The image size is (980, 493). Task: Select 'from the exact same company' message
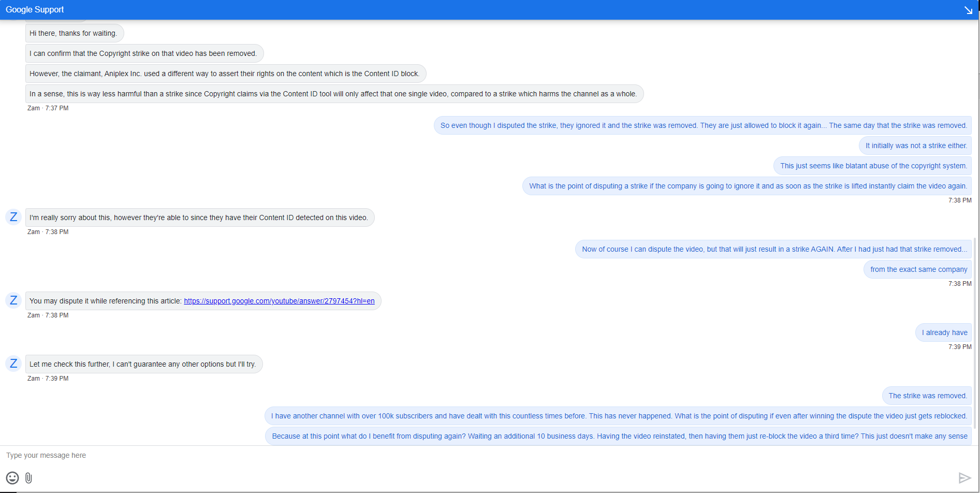(917, 269)
